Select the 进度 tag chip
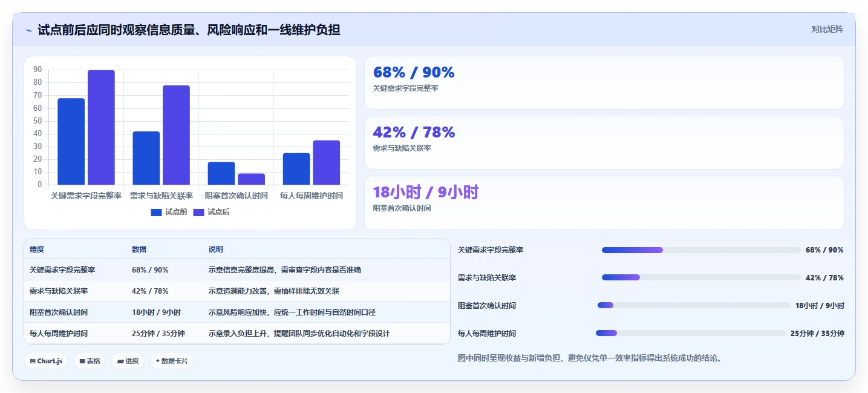 [x=128, y=361]
